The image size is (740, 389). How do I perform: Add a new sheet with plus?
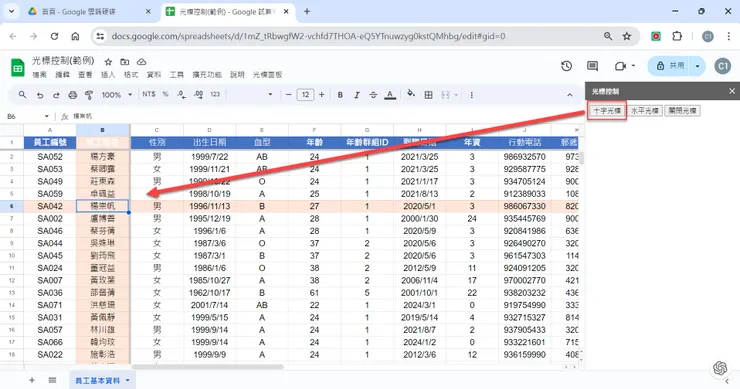[x=32, y=380]
